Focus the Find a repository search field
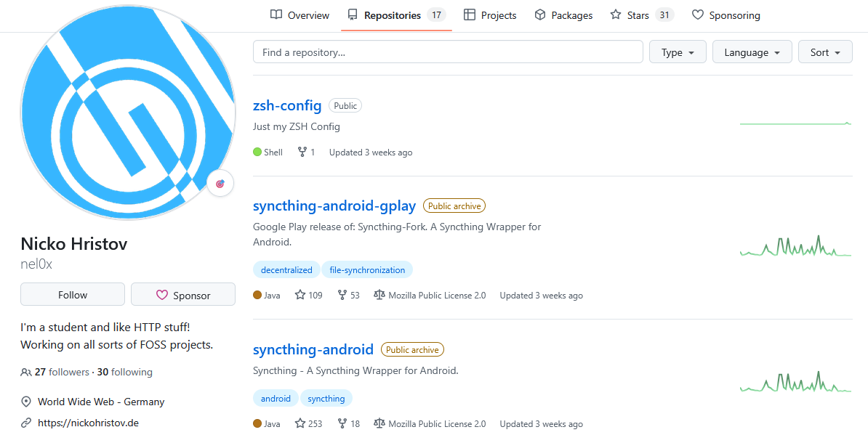 click(448, 52)
